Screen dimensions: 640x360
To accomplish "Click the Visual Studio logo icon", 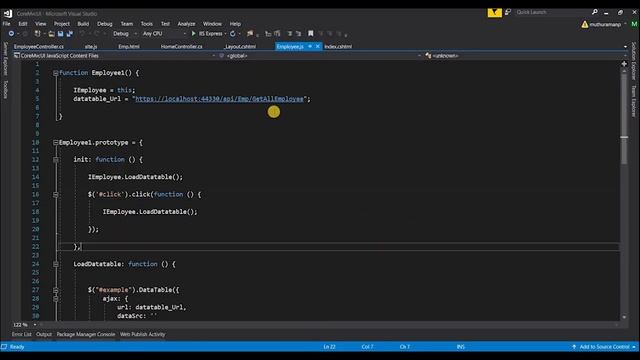I will tap(7, 13).
